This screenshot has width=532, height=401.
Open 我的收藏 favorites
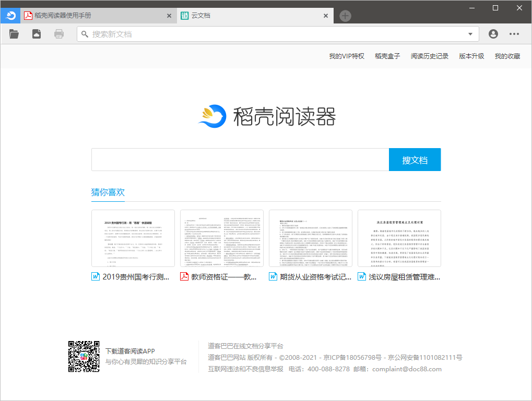pyautogui.click(x=507, y=56)
